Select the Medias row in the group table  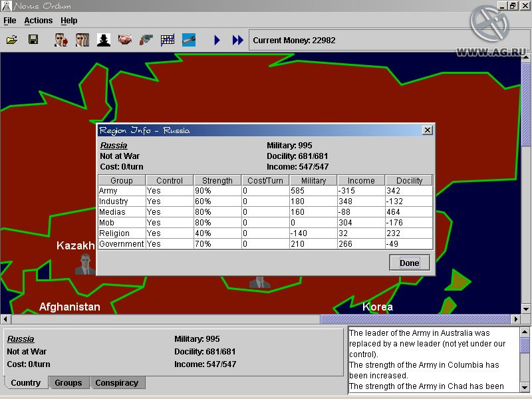tap(265, 212)
